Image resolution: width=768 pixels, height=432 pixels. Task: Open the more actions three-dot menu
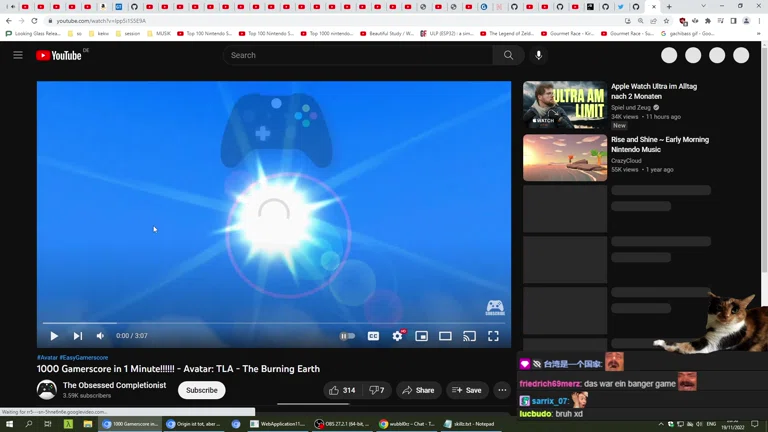click(x=502, y=390)
